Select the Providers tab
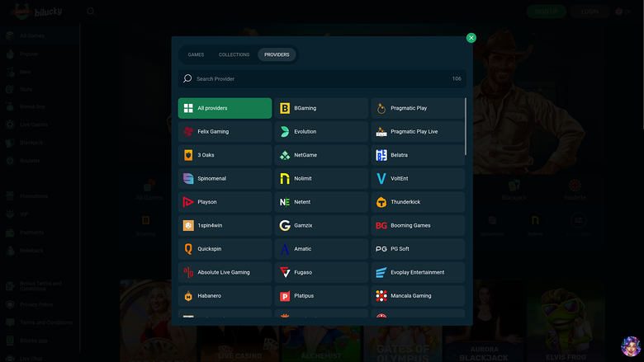 pos(277,54)
